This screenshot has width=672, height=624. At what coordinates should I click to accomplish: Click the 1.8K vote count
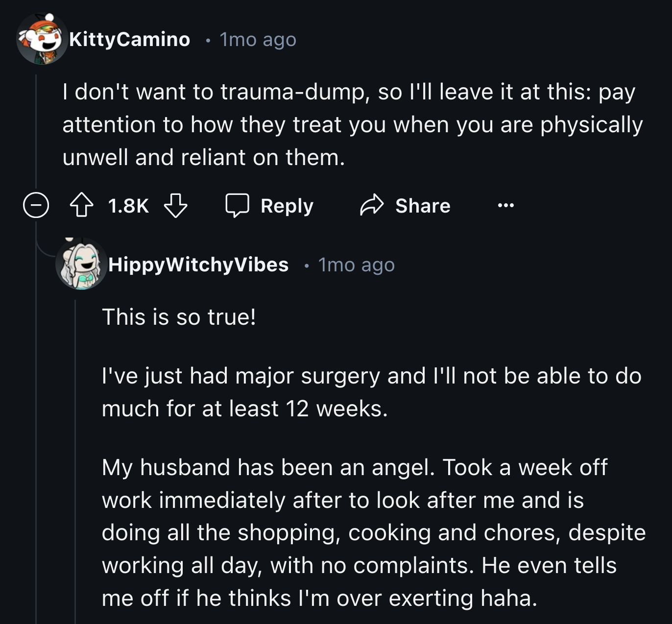coord(129,206)
